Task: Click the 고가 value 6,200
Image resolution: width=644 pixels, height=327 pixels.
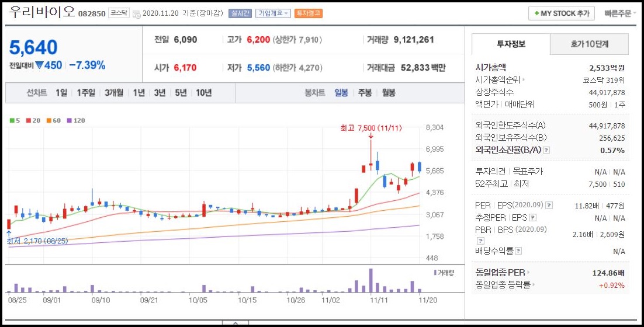Action: point(259,40)
